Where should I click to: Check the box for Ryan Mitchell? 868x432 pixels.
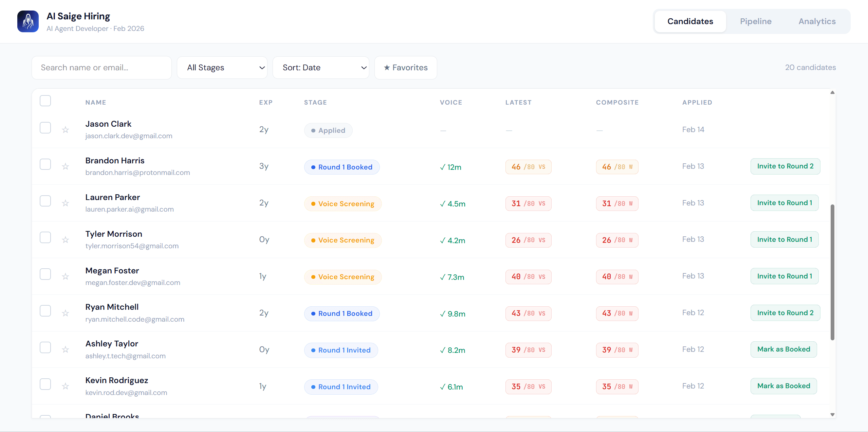click(45, 311)
